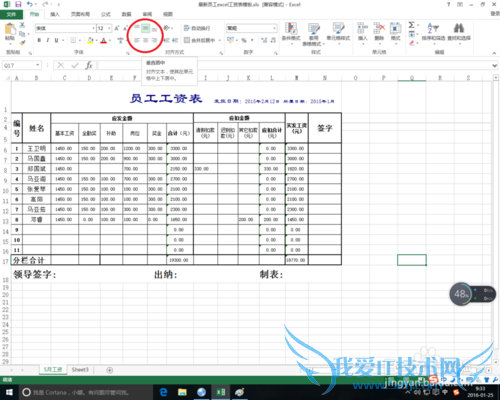Click the Borders grid icon
500x400 pixels.
click(73, 40)
